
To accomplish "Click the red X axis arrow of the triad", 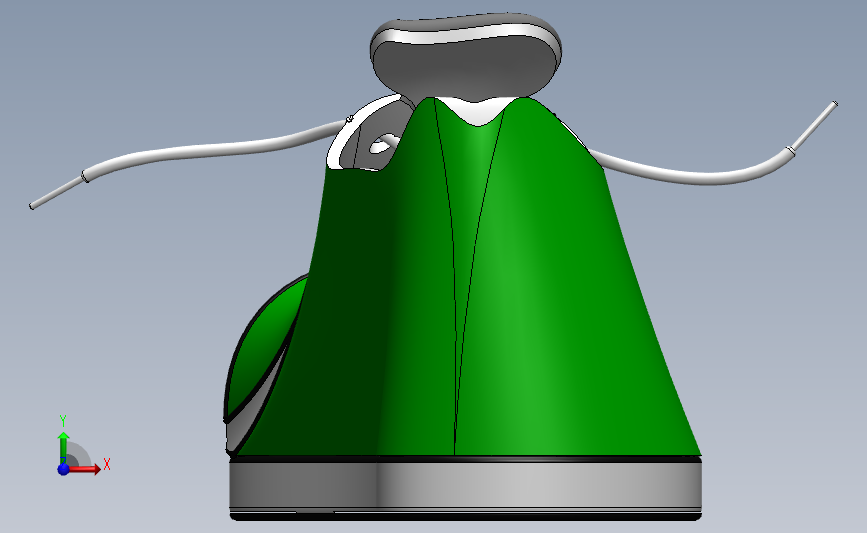I will 86,469.
